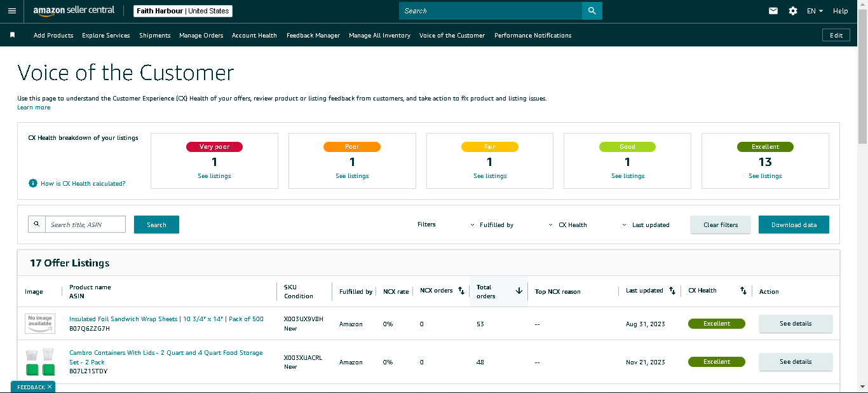Open the settings gear icon
This screenshot has height=393, width=868.
(x=793, y=11)
